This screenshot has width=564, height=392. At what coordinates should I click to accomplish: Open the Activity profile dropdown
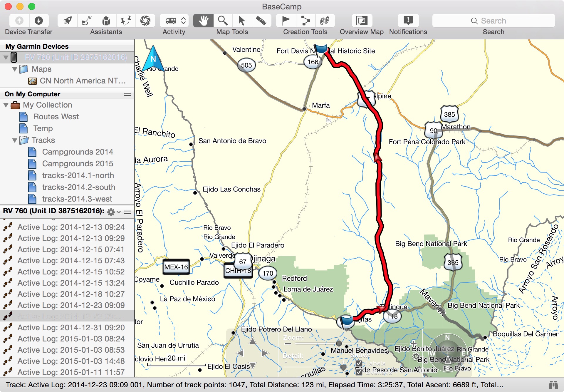point(174,21)
